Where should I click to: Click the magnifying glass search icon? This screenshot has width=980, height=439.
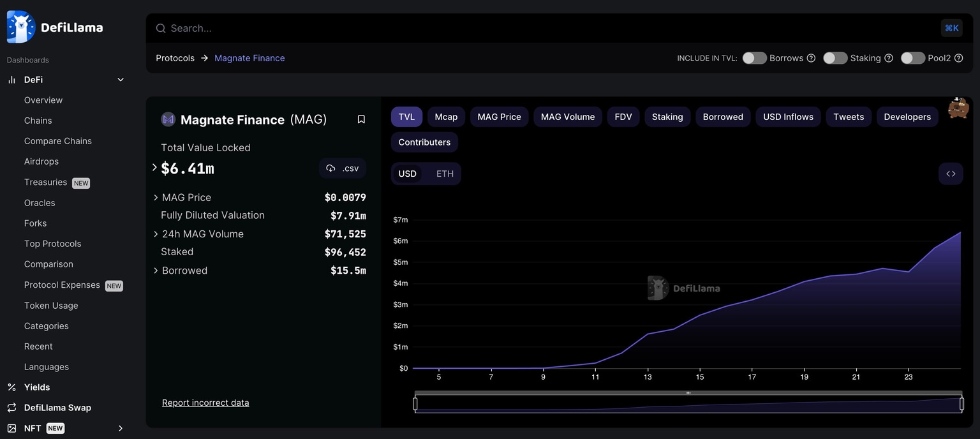point(160,28)
